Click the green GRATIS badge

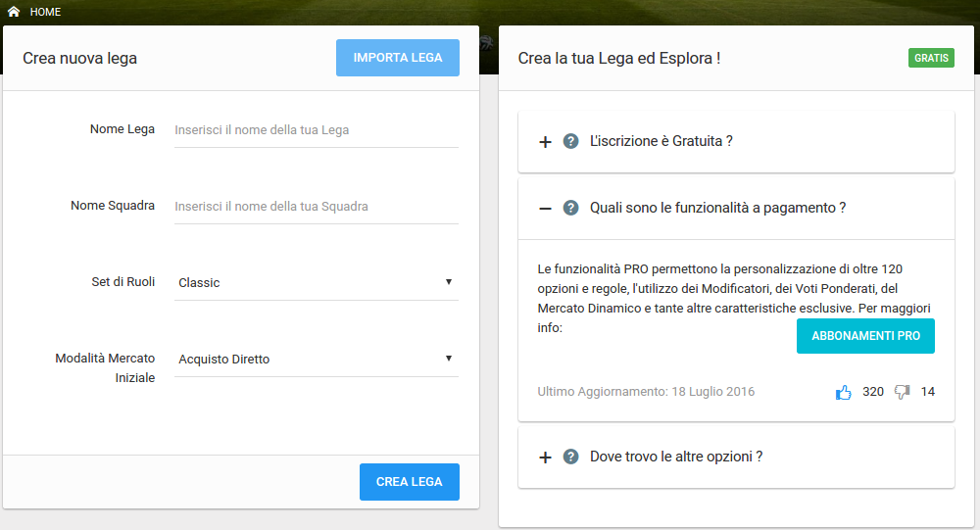[931, 59]
